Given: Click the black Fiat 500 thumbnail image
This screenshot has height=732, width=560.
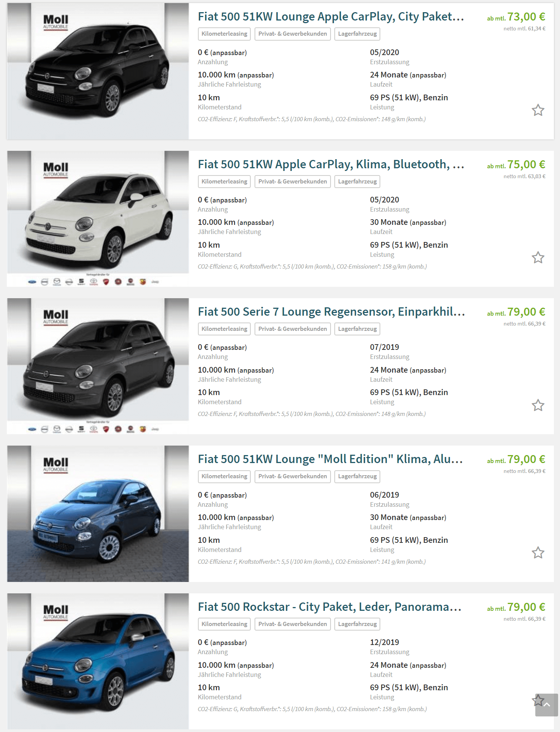Looking at the screenshot, I should coord(98,71).
